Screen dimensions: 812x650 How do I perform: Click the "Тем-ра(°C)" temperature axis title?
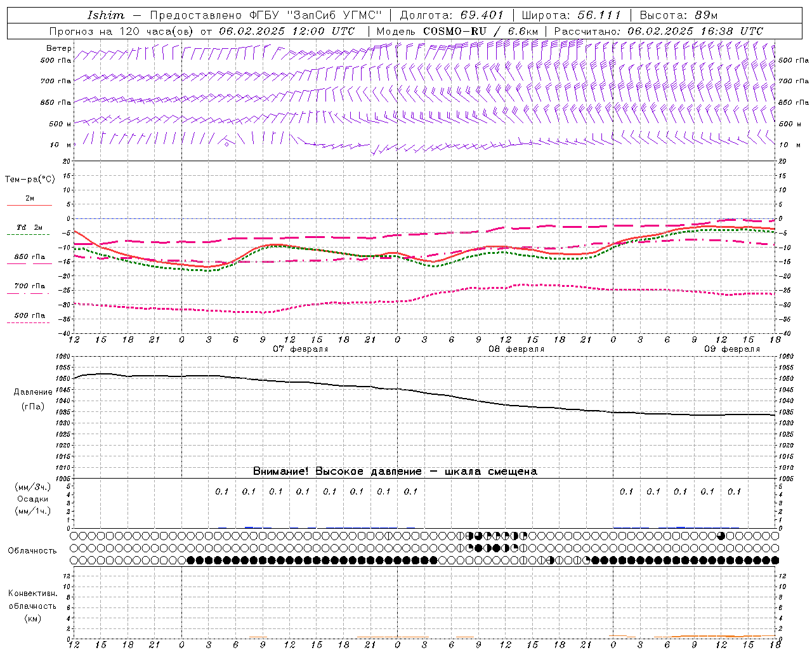point(30,180)
